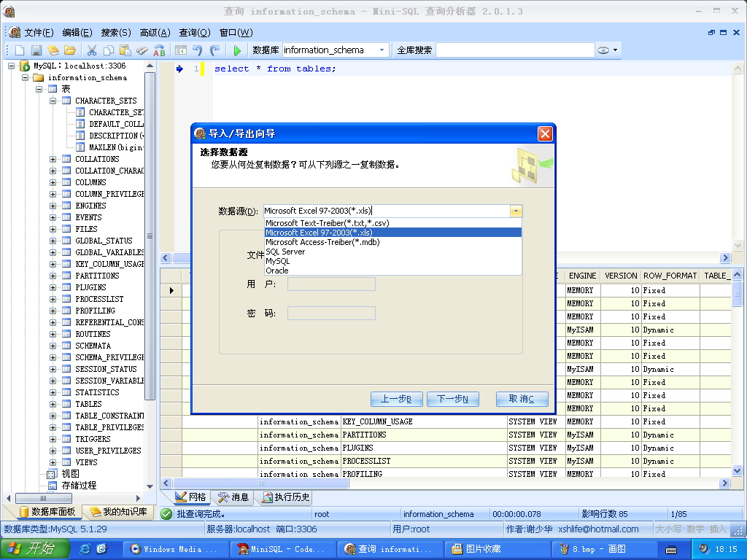The width and height of the screenshot is (747, 560).
Task: Open the 数据库 information_schema dropdown
Action: click(x=382, y=50)
